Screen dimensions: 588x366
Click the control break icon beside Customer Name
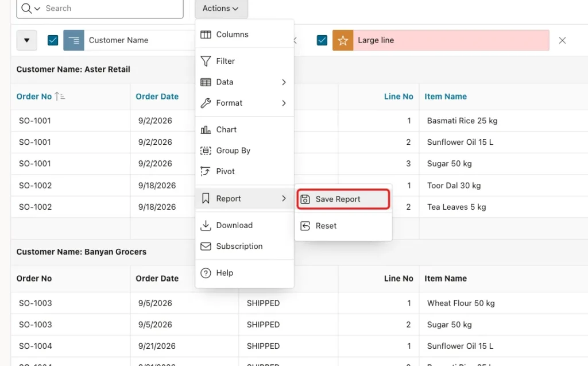point(73,40)
